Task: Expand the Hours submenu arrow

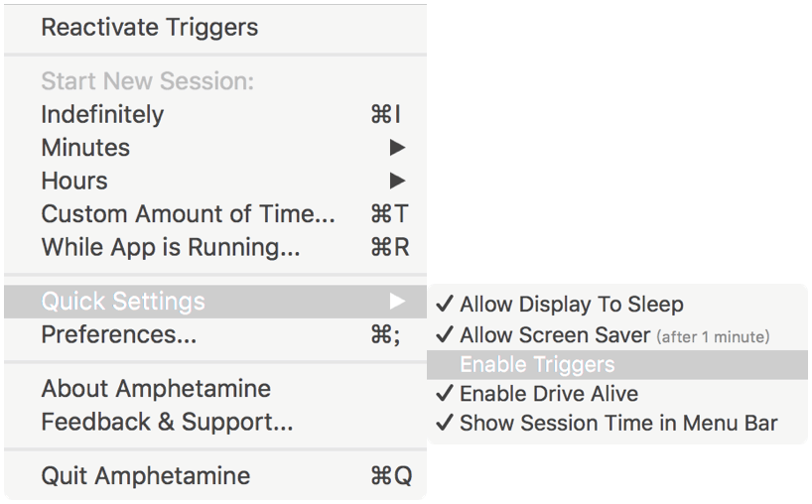Action: tap(397, 181)
